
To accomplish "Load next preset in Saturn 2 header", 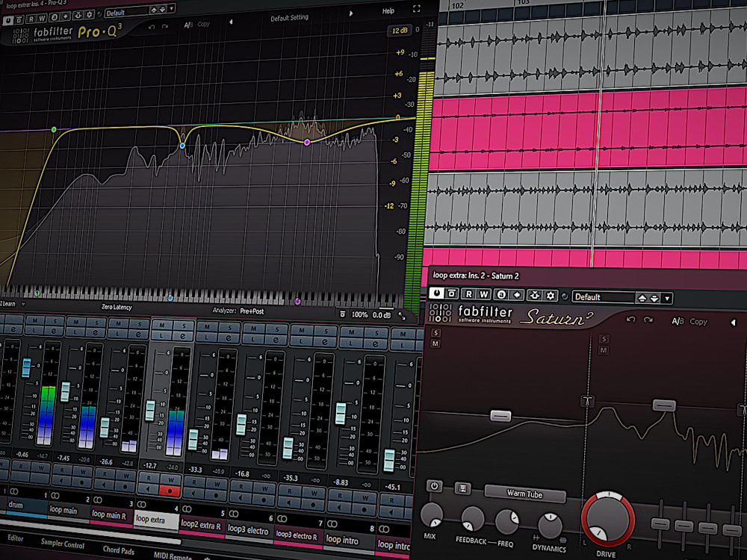I will tap(654, 299).
